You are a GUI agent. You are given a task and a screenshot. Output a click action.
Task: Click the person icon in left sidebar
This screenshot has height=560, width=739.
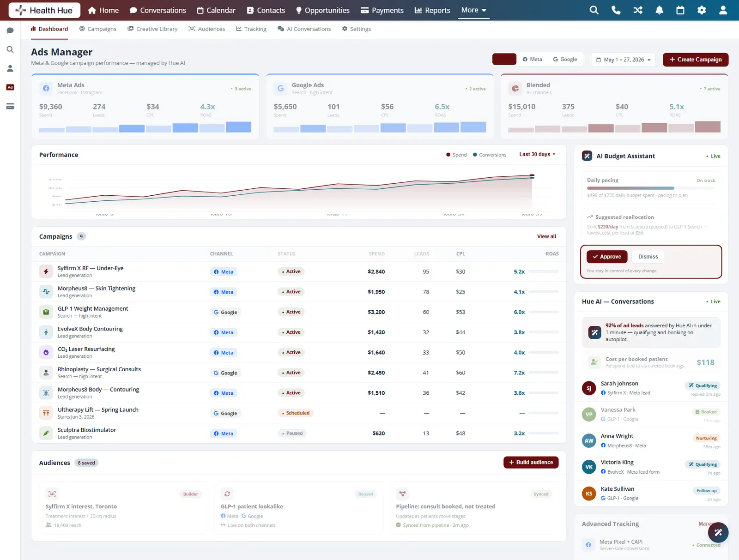click(x=10, y=68)
